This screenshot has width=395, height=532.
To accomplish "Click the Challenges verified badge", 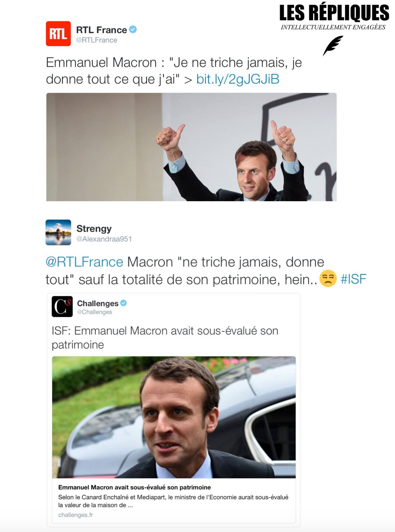I will pos(123,303).
